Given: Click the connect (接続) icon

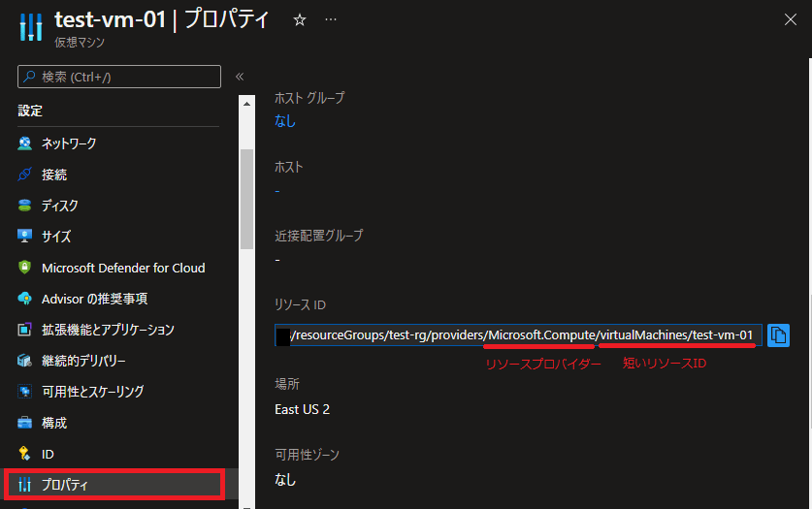Looking at the screenshot, I should click(x=24, y=175).
